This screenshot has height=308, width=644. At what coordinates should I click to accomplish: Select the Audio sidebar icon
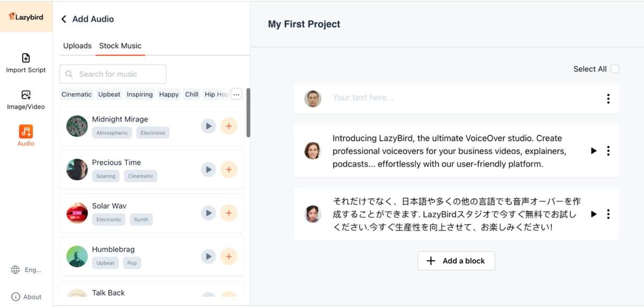point(26,135)
